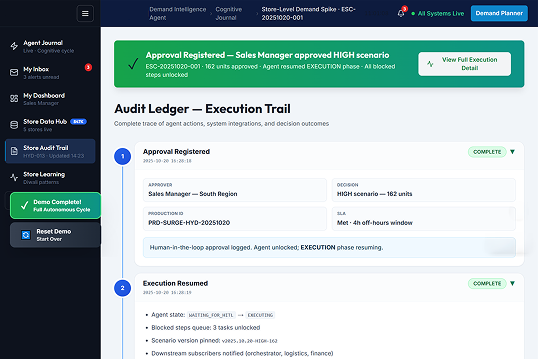The image size is (538, 360).
Task: Click the Cognitive Journal breadcrumb
Action: [x=229, y=13]
